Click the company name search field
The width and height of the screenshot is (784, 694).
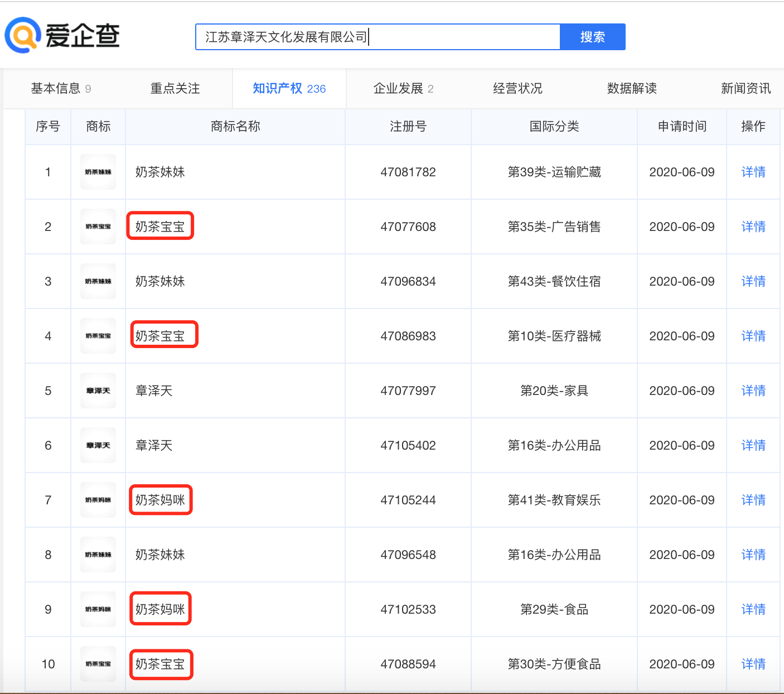(378, 37)
